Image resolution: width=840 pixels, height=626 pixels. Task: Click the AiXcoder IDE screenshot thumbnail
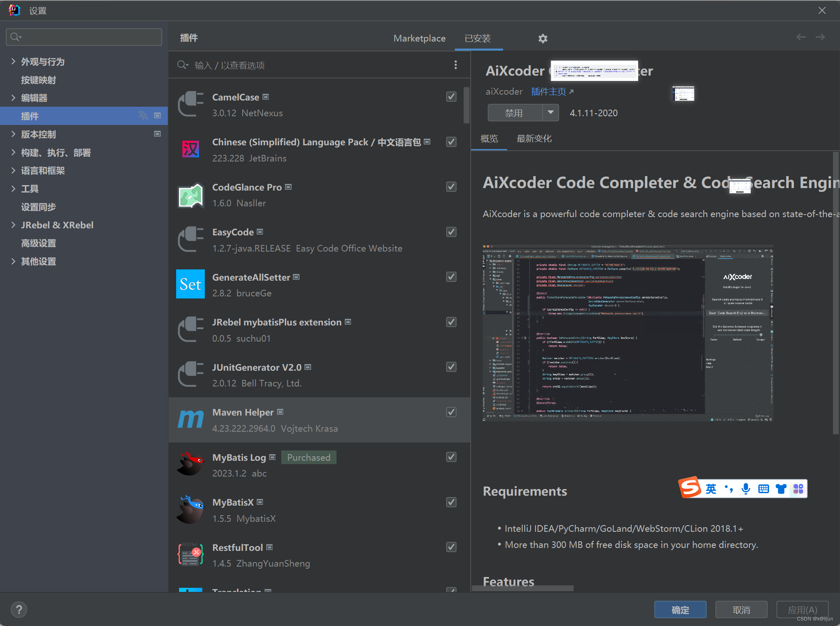tap(628, 333)
